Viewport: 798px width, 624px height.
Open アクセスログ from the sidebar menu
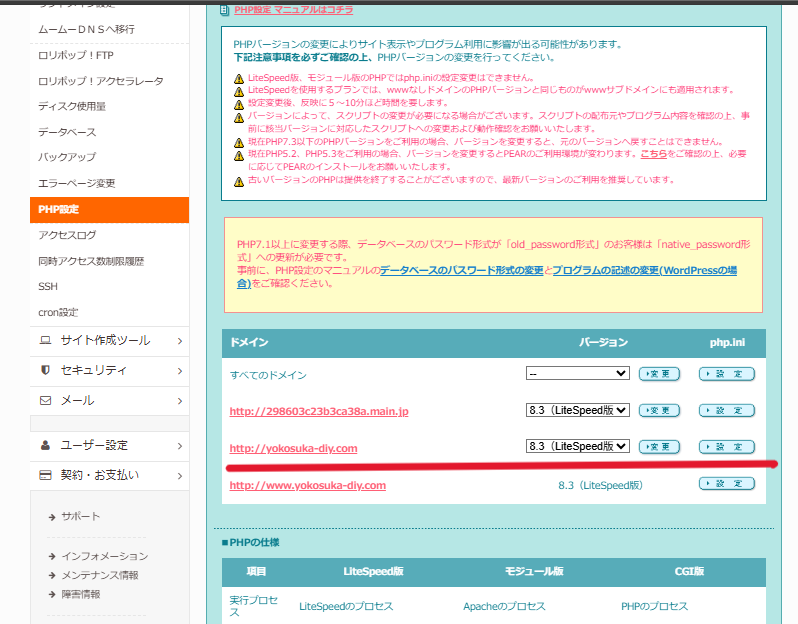pos(67,235)
